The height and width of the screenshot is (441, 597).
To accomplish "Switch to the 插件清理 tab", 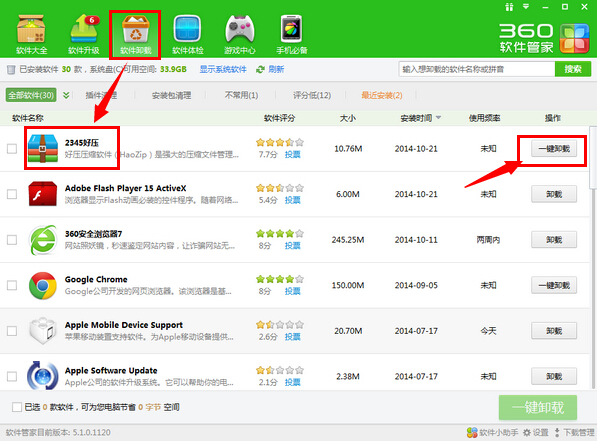I will pyautogui.click(x=101, y=95).
